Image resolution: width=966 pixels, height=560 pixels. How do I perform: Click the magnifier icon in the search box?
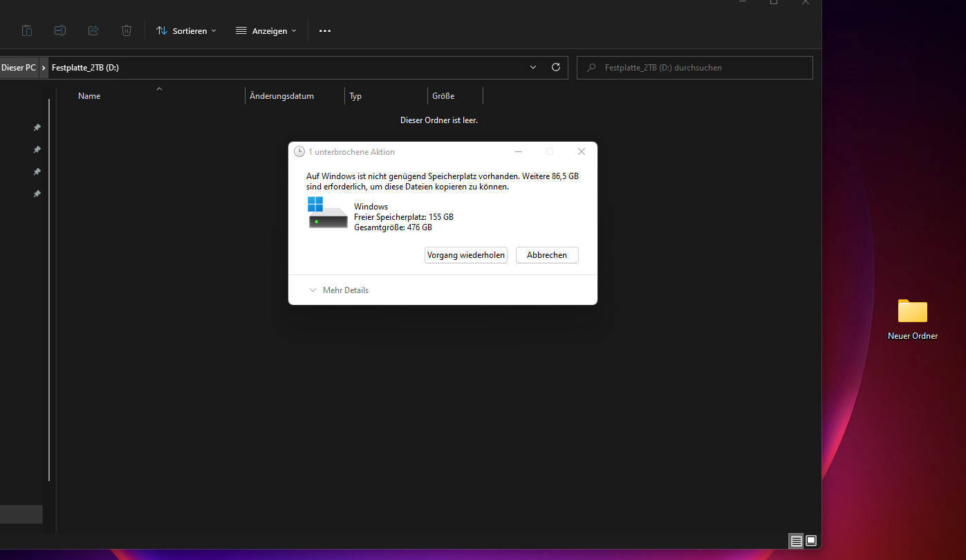(591, 68)
